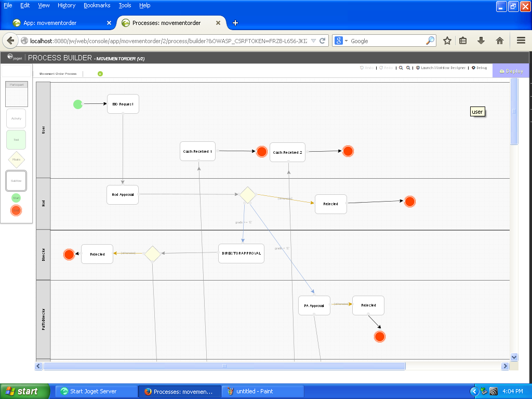Open the Help menu
The image size is (532, 399).
pos(145,5)
